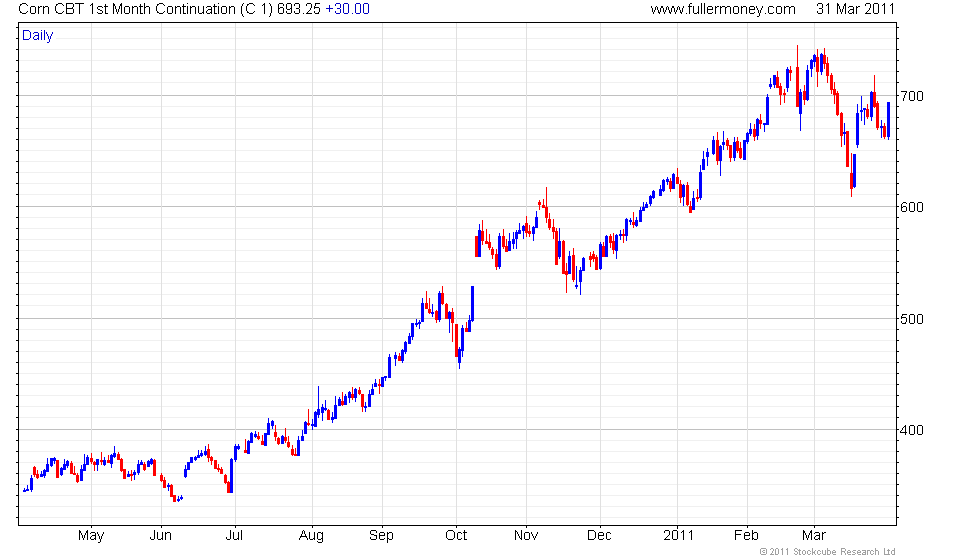Click the 700 price axis label
980x560 pixels.
912,96
